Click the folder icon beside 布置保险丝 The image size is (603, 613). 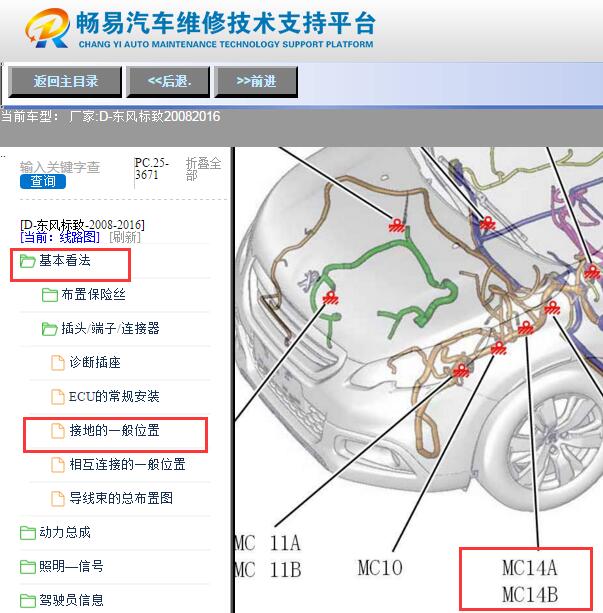tap(50, 295)
